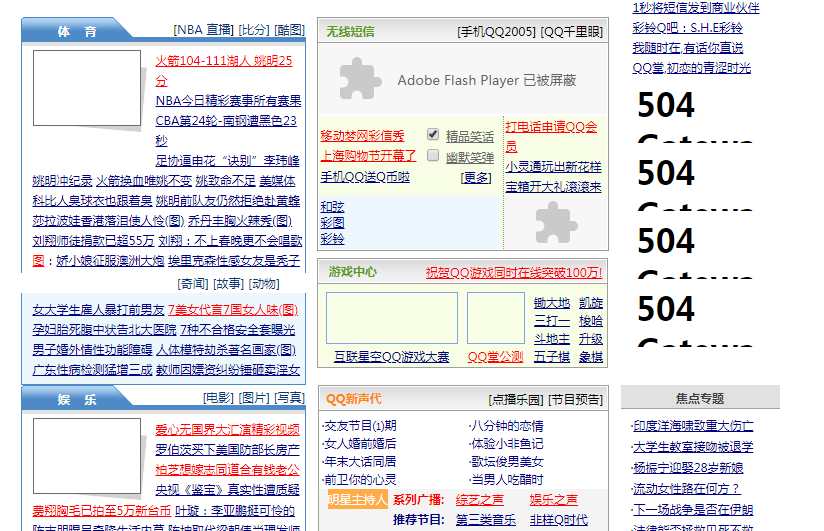Image resolution: width=824 pixels, height=531 pixels.
Task: Open the [奇闻] category link
Action: [x=193, y=284]
